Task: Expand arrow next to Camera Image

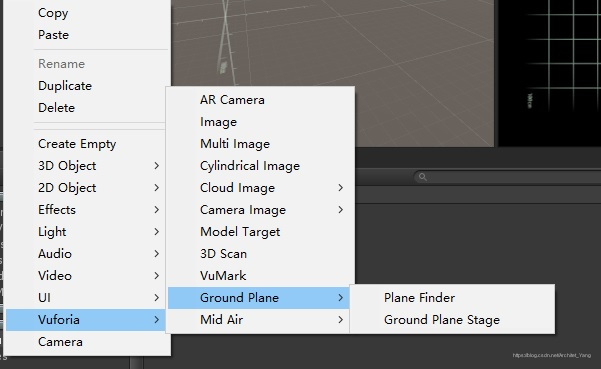Action: (340, 210)
